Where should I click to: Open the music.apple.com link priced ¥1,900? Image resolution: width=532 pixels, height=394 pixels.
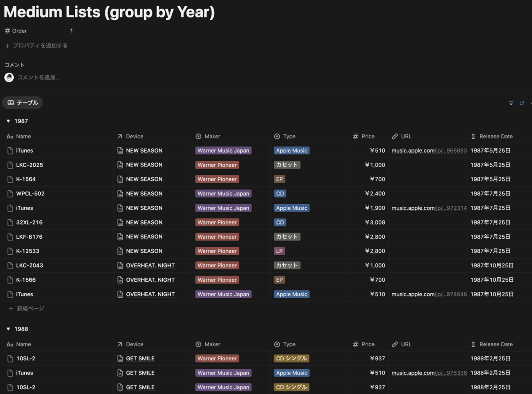[429, 208]
